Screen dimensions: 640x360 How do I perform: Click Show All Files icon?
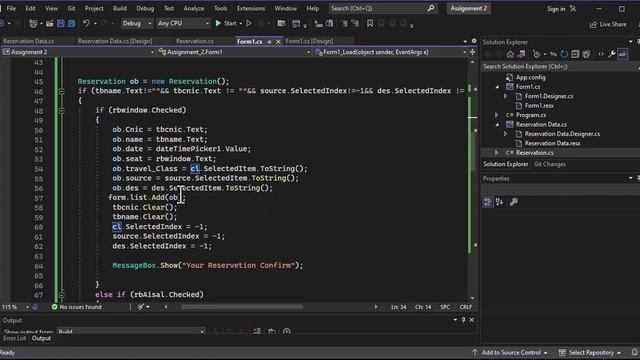[586, 54]
